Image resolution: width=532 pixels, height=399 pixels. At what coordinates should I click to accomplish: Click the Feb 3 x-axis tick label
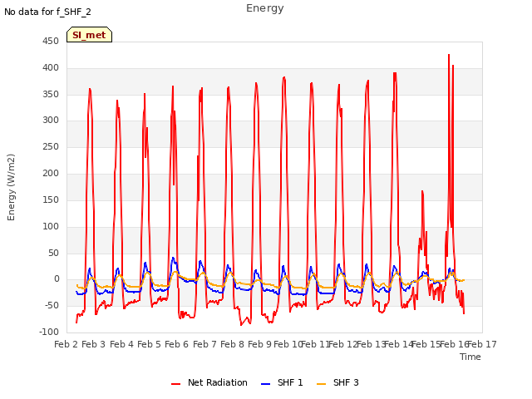pos(94,344)
